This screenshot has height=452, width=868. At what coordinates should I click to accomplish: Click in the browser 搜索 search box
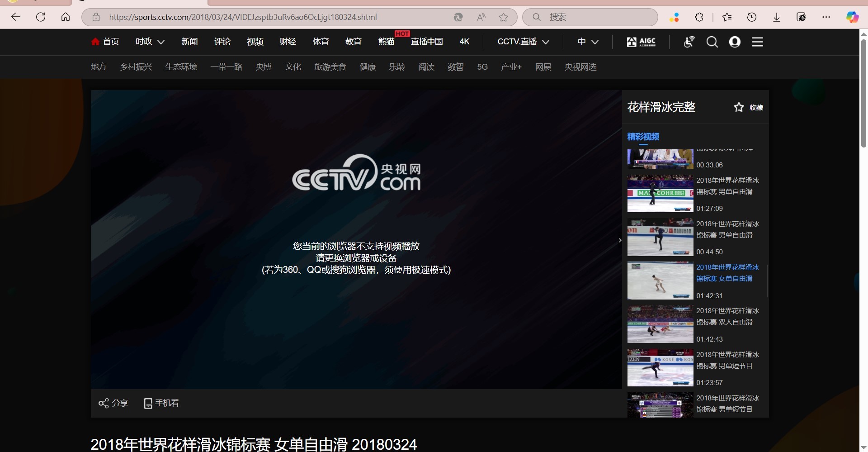(590, 17)
